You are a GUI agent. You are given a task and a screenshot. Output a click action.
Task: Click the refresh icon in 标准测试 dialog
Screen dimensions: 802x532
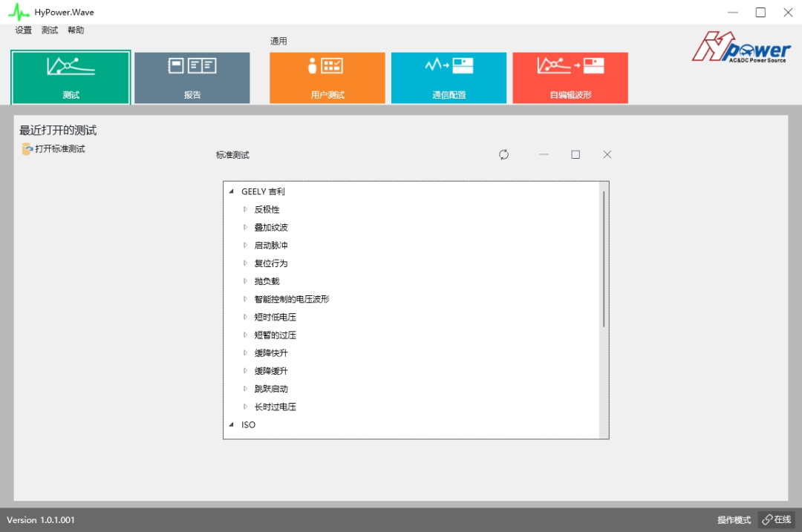[x=503, y=154]
